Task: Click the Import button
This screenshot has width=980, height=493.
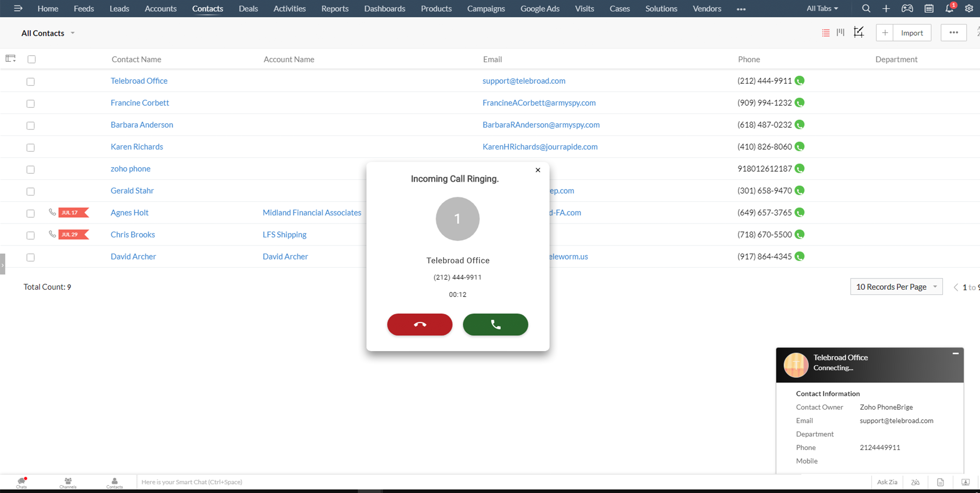Action: pyautogui.click(x=912, y=33)
